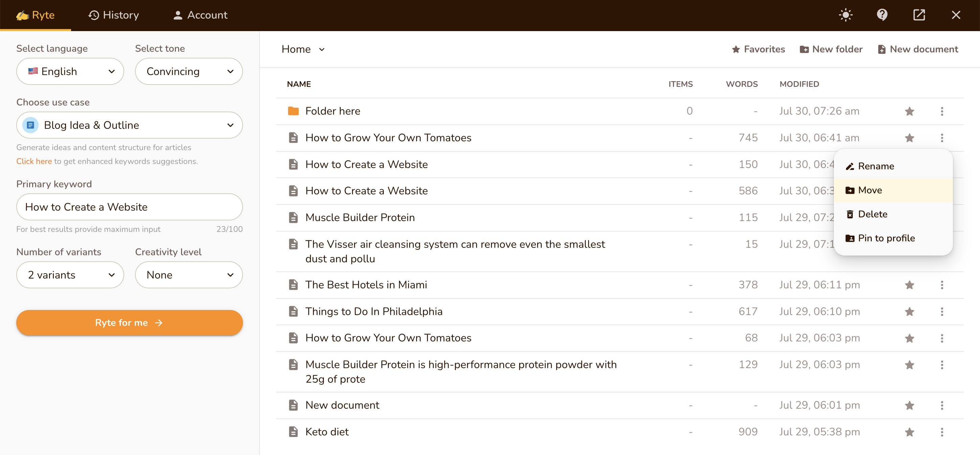Viewport: 980px width, 455px height.
Task: Click the MODIFIED column header
Action: coord(799,84)
